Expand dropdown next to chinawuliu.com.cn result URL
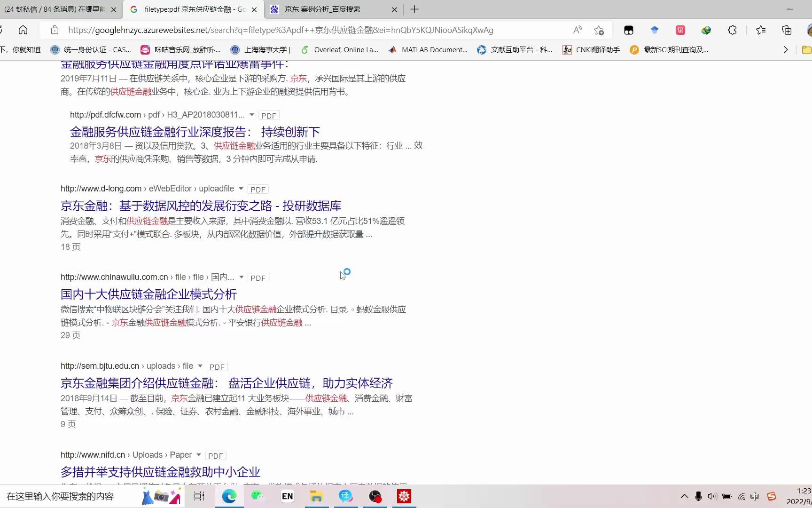This screenshot has height=508, width=812. [x=242, y=277]
